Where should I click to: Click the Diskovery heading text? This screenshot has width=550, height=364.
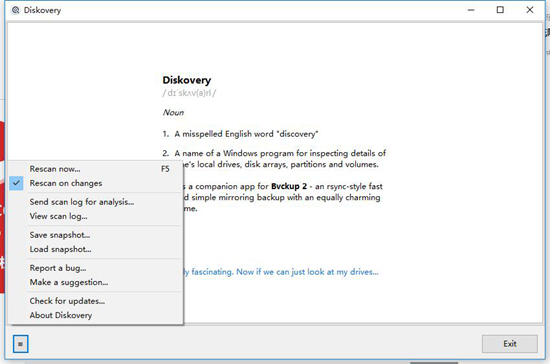pos(187,80)
